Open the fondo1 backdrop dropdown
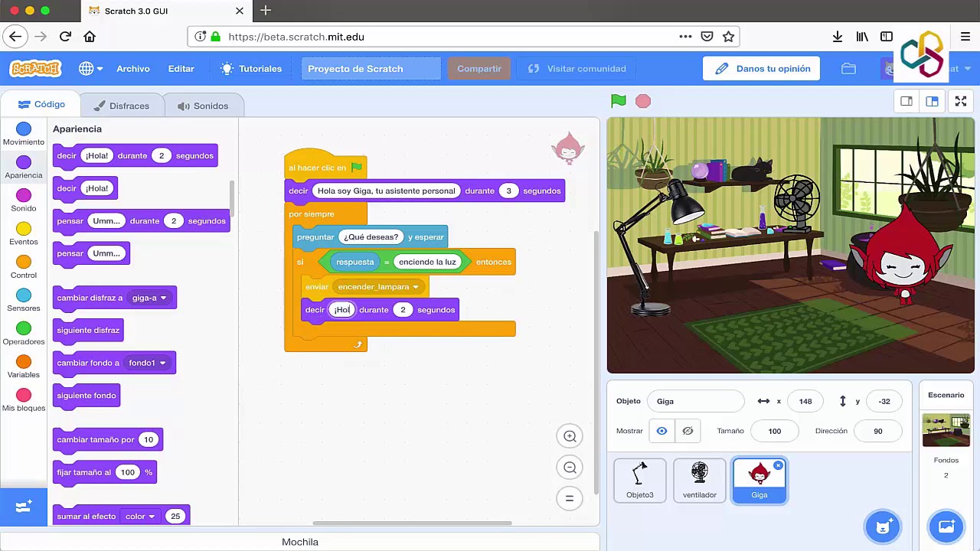The height and width of the screenshot is (551, 980). [147, 363]
